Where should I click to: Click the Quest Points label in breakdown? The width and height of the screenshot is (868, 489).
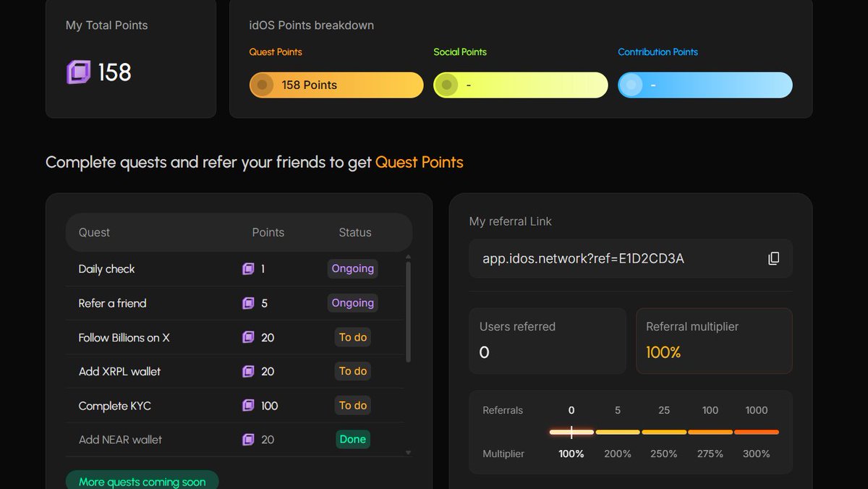pyautogui.click(x=276, y=52)
